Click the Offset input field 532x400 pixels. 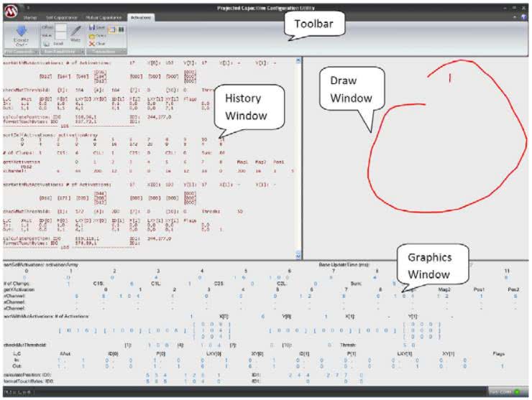(60, 27)
